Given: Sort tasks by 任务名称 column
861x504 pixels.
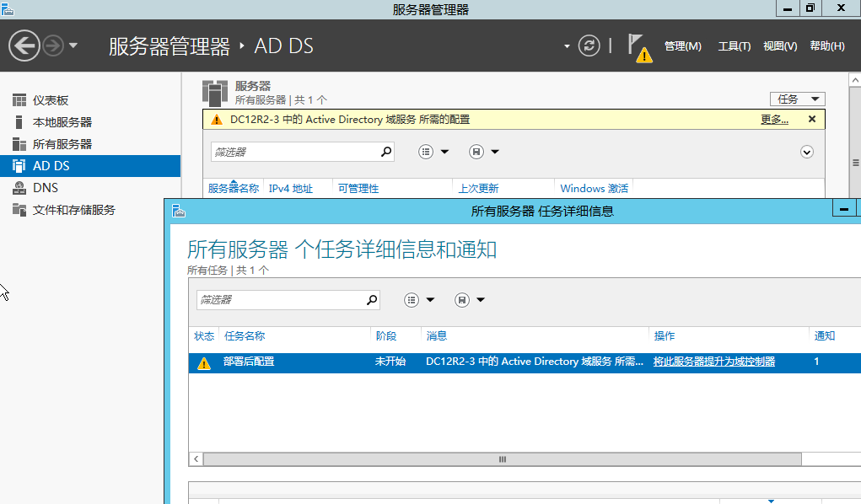Looking at the screenshot, I should tap(245, 336).
